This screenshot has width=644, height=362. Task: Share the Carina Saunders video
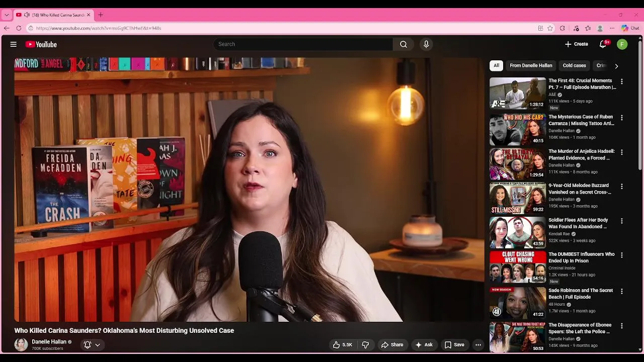(x=392, y=345)
